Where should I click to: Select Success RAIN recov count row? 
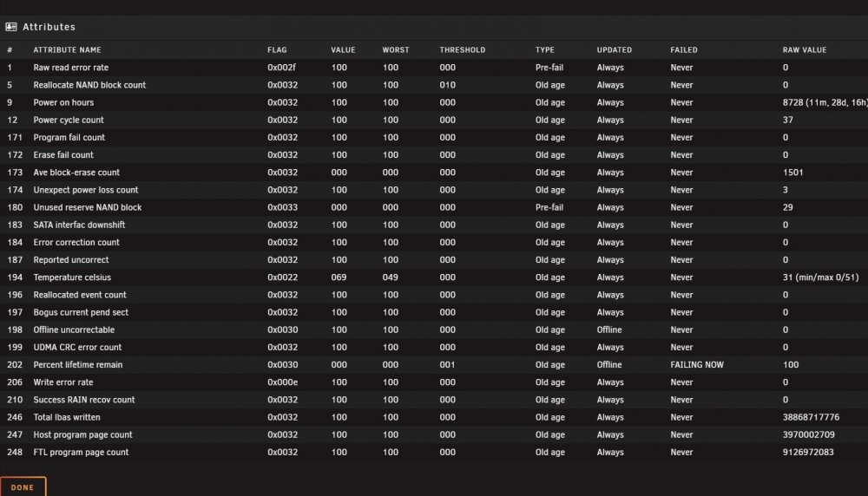click(x=434, y=400)
